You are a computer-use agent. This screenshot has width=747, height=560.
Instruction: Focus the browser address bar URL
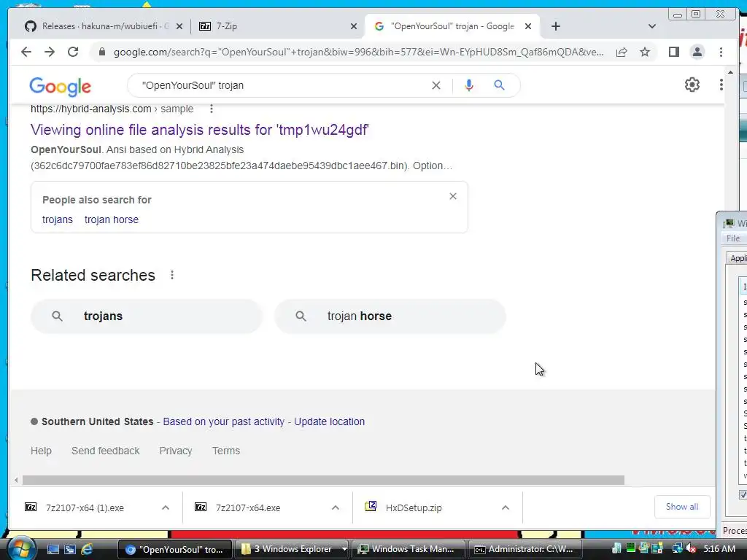point(358,52)
